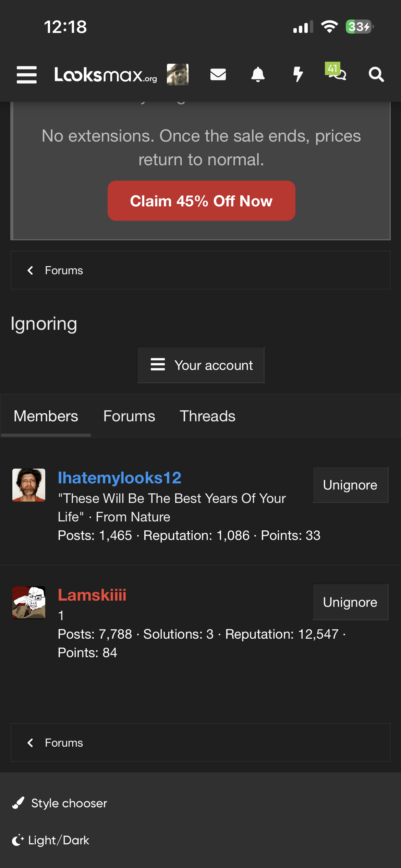Open the inbox envelope icon
Viewport: 401px width, 868px height.
point(218,74)
